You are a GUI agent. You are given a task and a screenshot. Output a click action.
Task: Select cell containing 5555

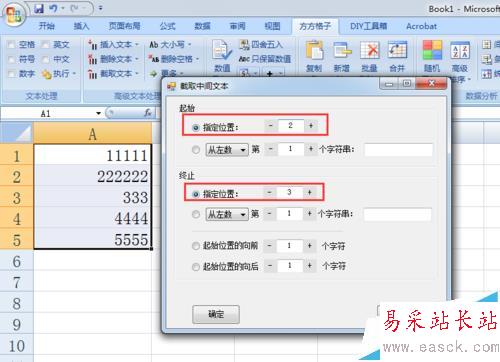(x=93, y=239)
